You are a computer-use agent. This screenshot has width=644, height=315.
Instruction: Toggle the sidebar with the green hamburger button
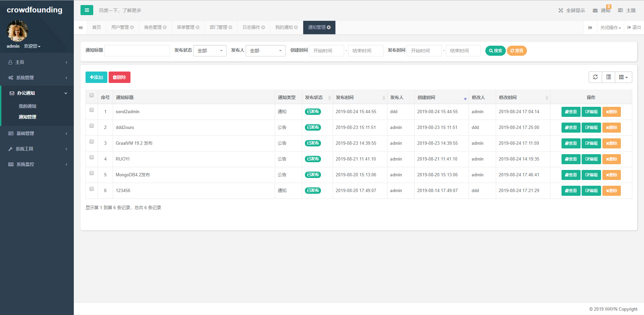(x=87, y=10)
